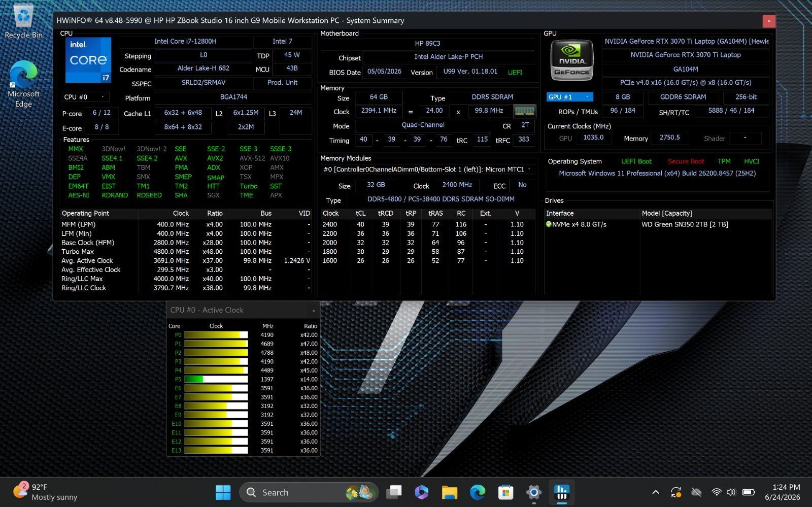Expand the CPU #0 selector dropdown
This screenshot has height=507, width=812.
[x=85, y=97]
